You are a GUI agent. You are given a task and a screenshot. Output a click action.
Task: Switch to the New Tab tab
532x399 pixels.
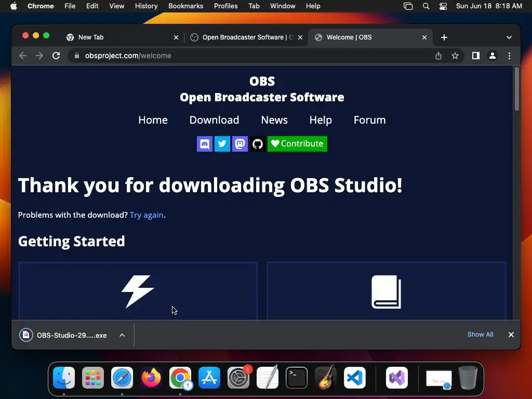pyautogui.click(x=119, y=37)
